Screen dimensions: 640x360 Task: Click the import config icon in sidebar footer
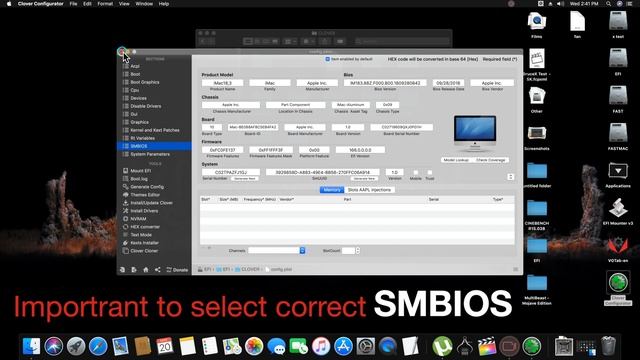pos(122,270)
